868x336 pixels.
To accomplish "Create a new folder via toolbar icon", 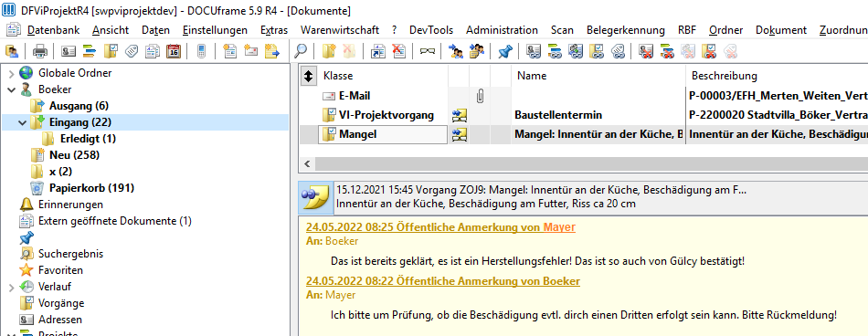I will tap(329, 52).
